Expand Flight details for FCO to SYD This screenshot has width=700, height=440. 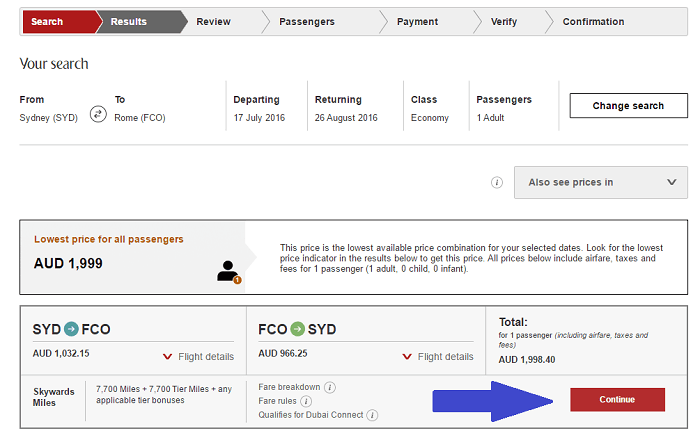tap(437, 357)
